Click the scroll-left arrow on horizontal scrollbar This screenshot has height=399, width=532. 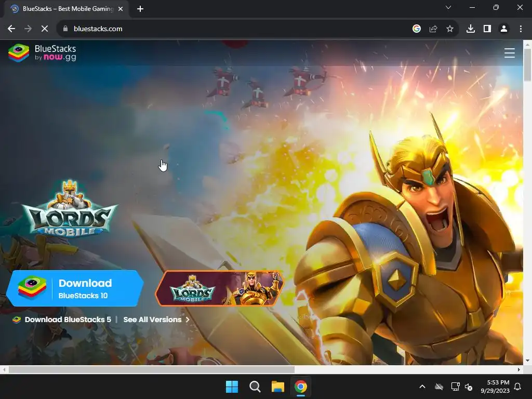coord(4,369)
